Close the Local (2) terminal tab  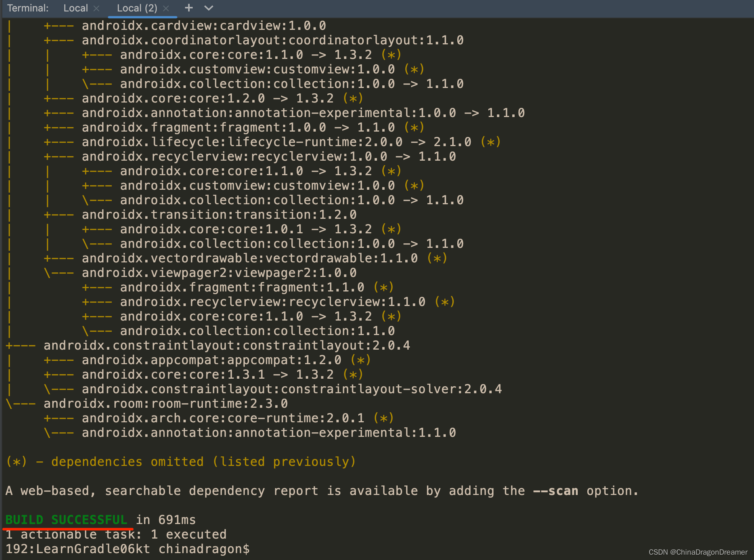pyautogui.click(x=166, y=8)
